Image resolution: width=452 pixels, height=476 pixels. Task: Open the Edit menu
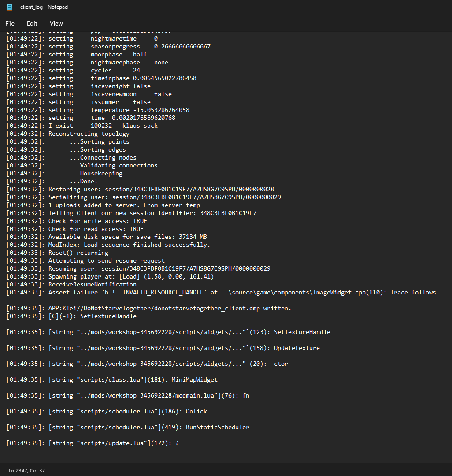[x=32, y=23]
